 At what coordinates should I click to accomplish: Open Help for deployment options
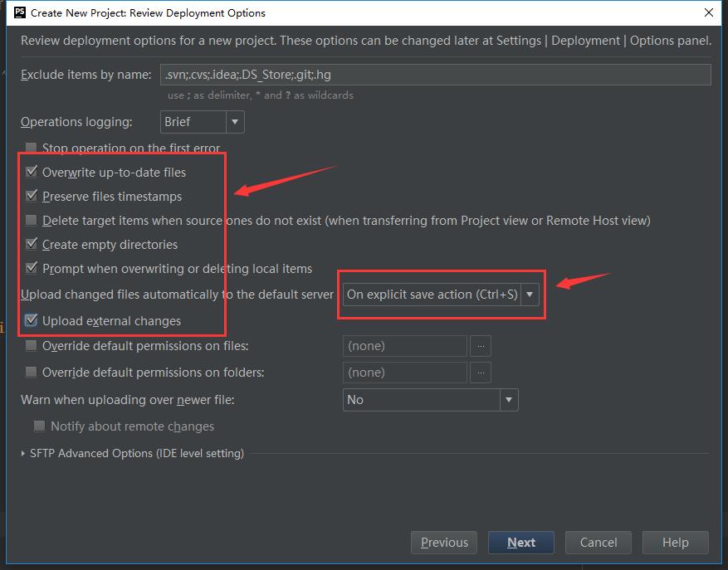point(675,543)
